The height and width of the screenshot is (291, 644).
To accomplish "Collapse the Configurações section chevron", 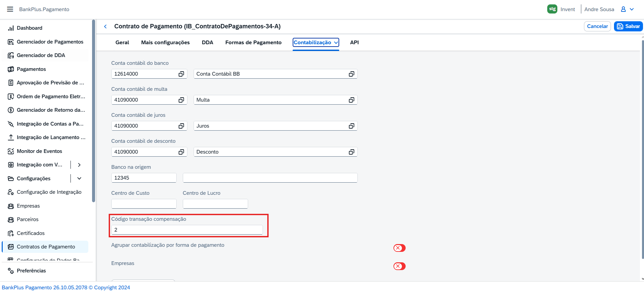I will [79, 179].
